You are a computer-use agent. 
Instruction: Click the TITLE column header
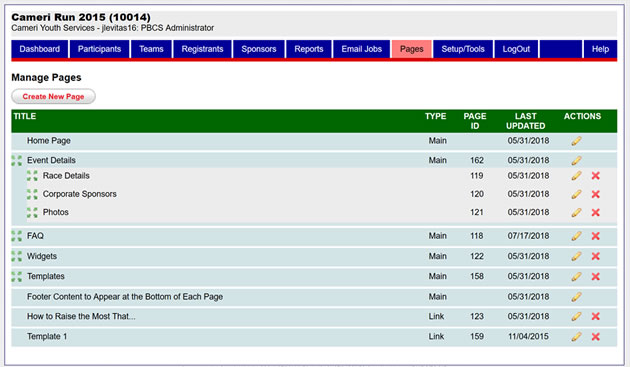(x=25, y=116)
